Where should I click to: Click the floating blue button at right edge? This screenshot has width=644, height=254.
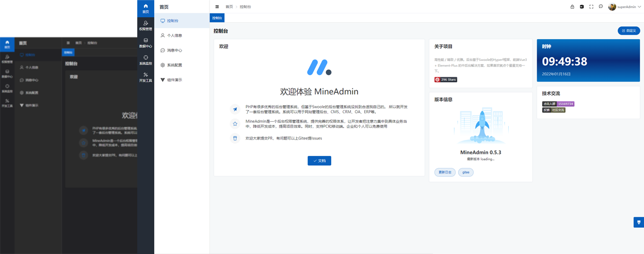point(639,223)
